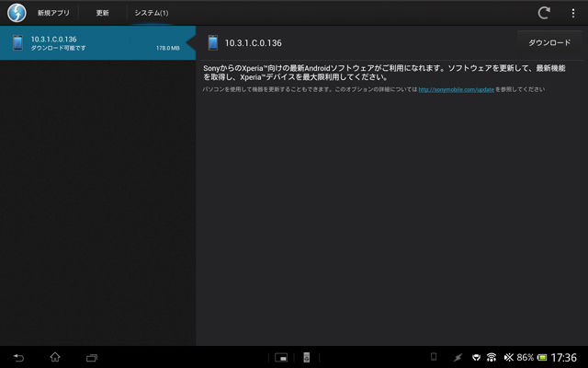
Task: Click the ダウンロード button
Action: point(549,43)
